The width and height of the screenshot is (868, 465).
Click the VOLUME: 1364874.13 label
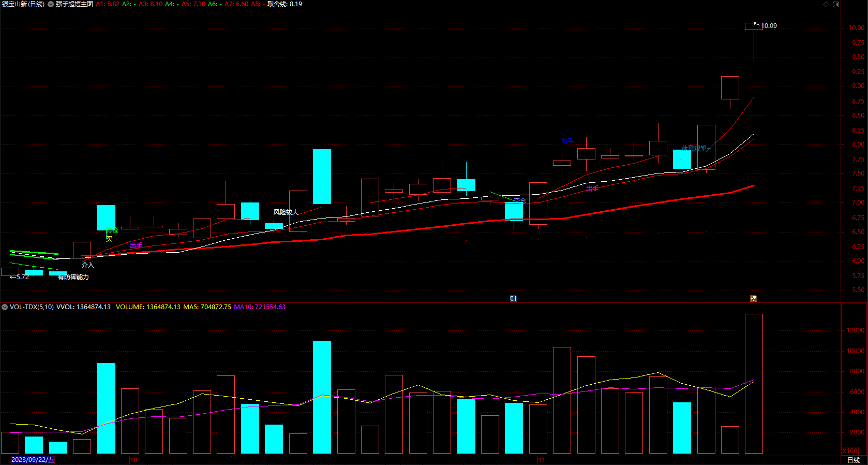[148, 307]
